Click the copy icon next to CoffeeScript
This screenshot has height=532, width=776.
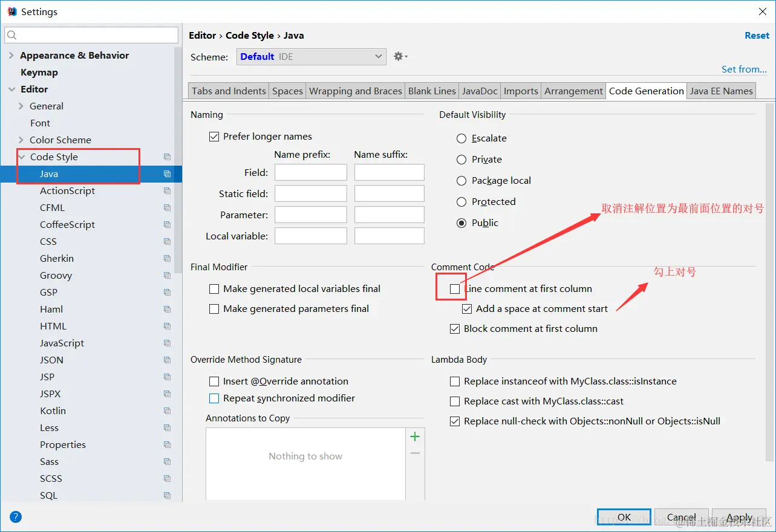(168, 224)
